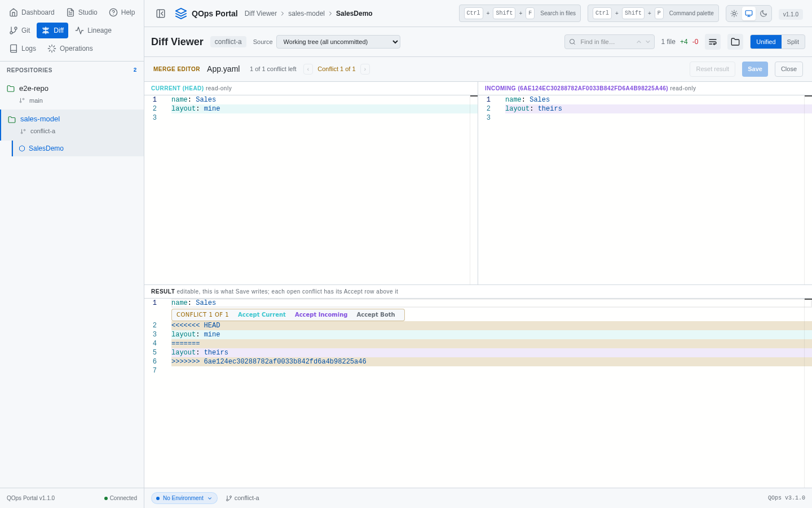The height and width of the screenshot is (508, 812).
Task: Toggle word wrap icon in toolbar
Action: (713, 42)
